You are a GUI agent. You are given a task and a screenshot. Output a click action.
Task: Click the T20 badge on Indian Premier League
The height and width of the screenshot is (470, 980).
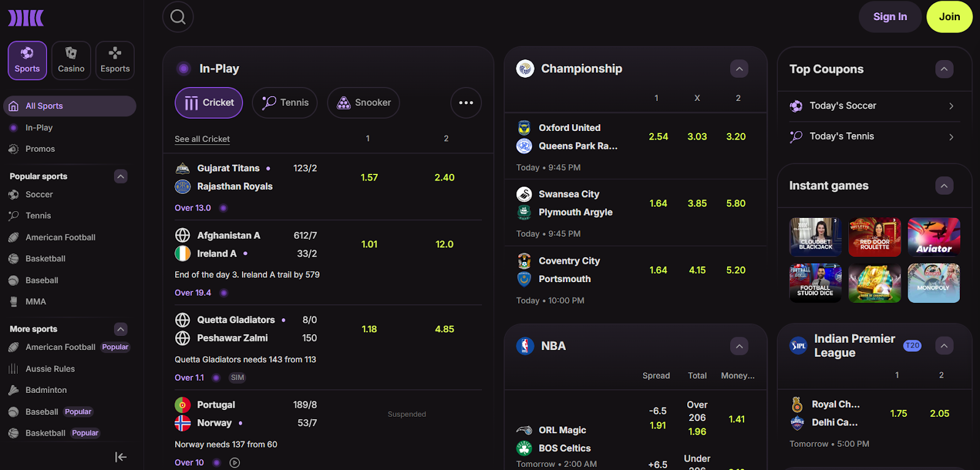[x=912, y=346]
